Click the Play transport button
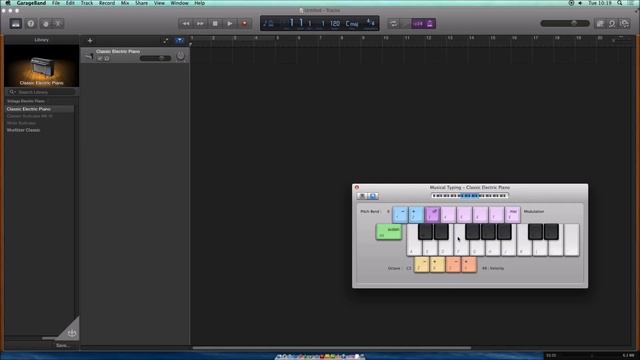Image resolution: width=640 pixels, height=360 pixels. coord(229,24)
